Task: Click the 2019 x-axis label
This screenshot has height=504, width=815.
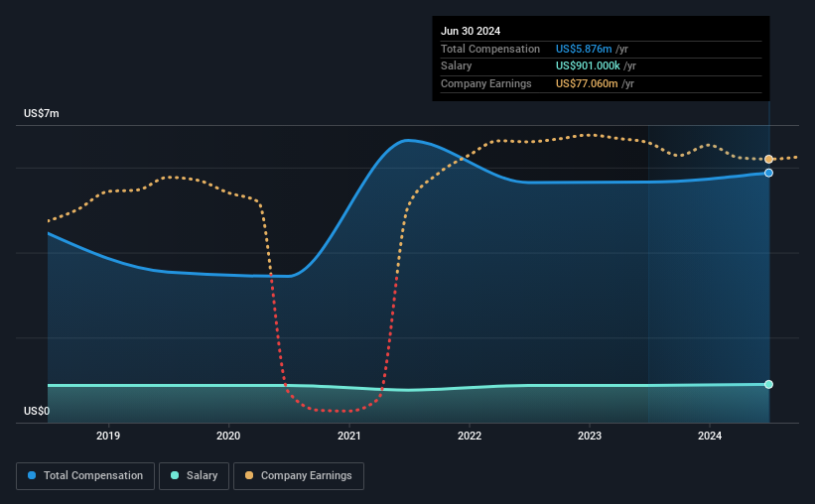Action: pyautogui.click(x=108, y=436)
